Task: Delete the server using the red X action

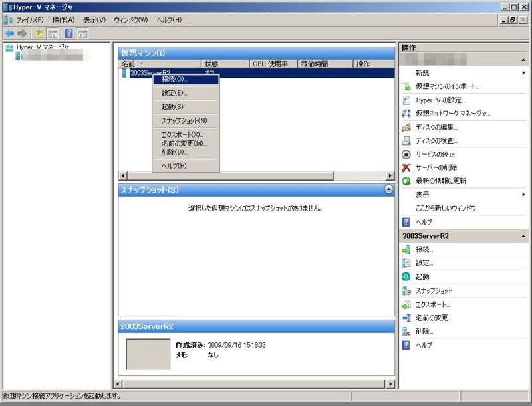Action: [440, 167]
